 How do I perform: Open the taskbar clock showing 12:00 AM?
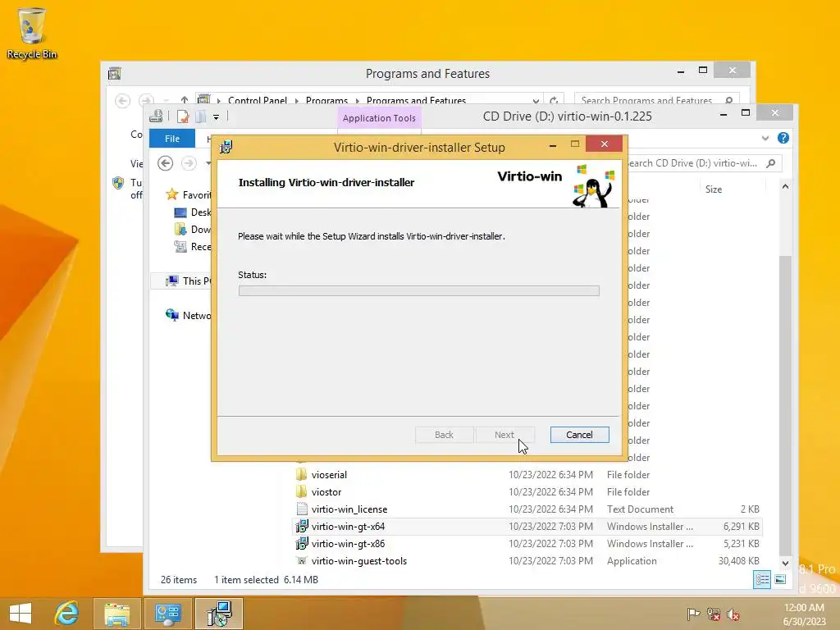pos(804,614)
